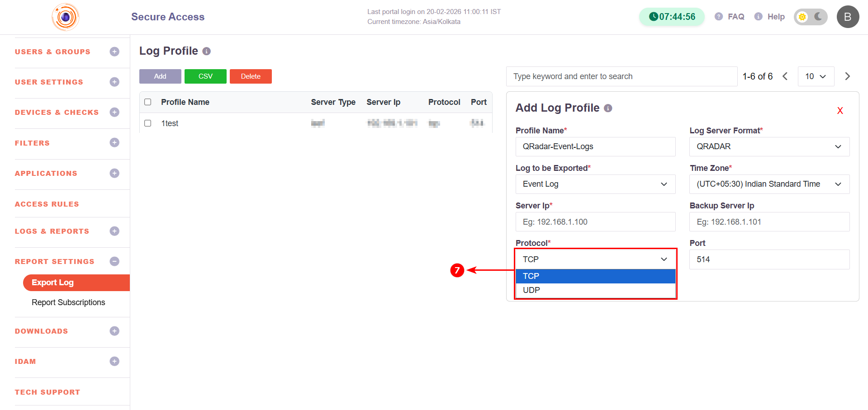
Task: Select UDP from the protocol list
Action: click(x=531, y=290)
